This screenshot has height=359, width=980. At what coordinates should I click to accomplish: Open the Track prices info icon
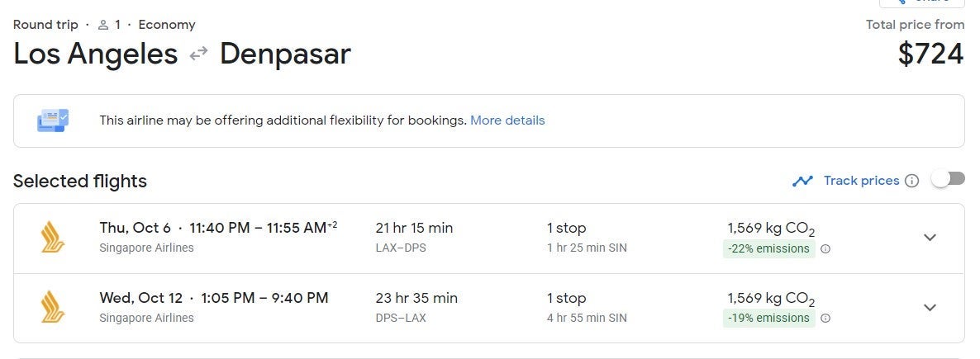[911, 181]
